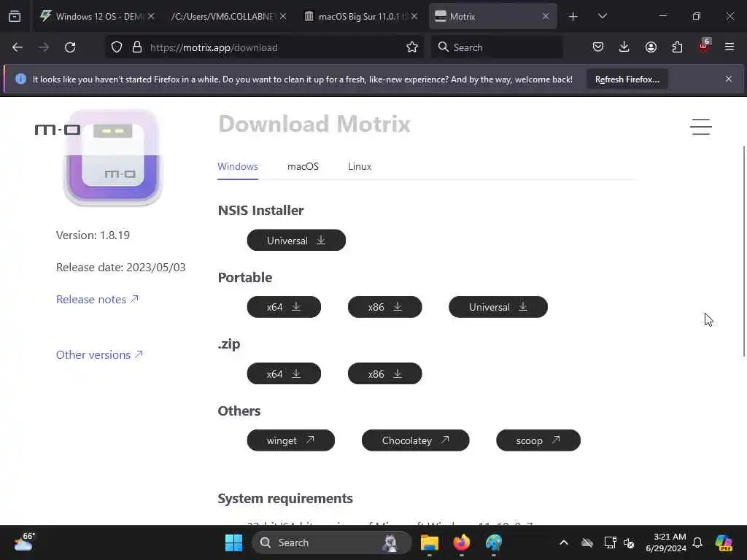Image resolution: width=747 pixels, height=560 pixels.
Task: Open the Firefox View icon
Action: (15, 17)
